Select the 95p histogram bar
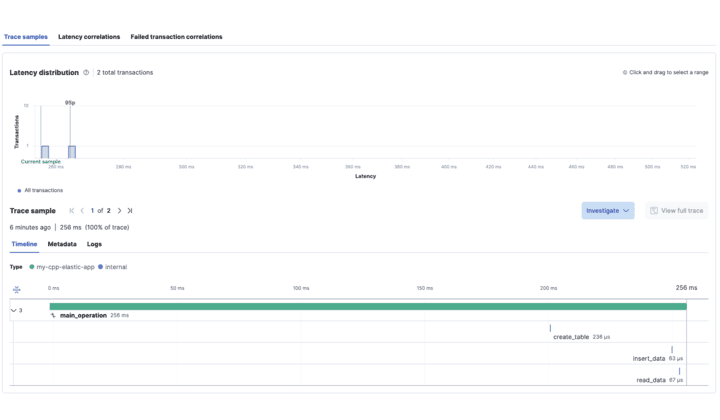This screenshot has height=420, width=720. coord(71,151)
